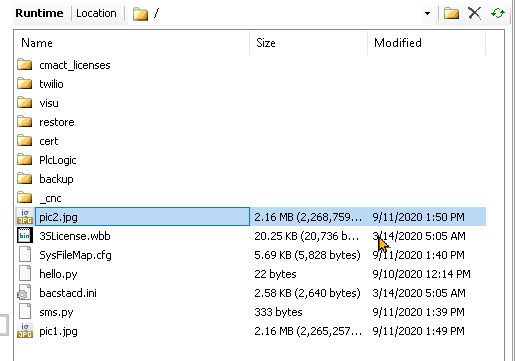The image size is (517, 361).
Task: Select the restore folder name
Action: [x=57, y=122]
